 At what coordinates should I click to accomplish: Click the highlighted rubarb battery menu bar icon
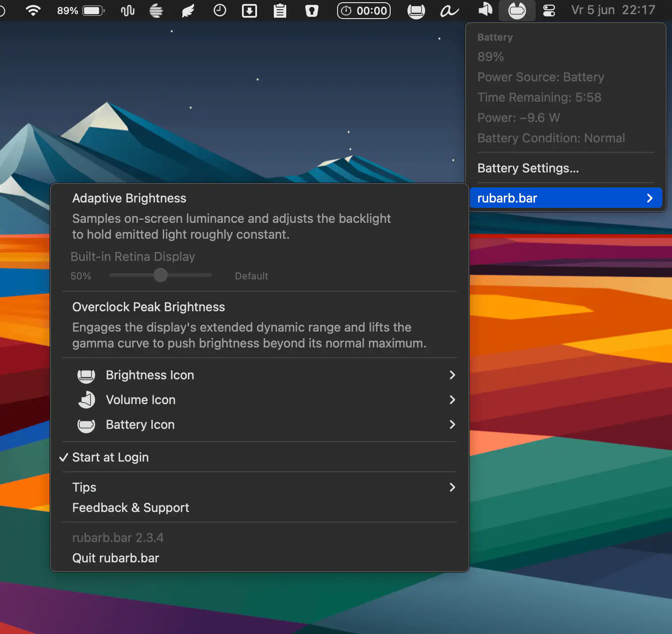pos(517,10)
